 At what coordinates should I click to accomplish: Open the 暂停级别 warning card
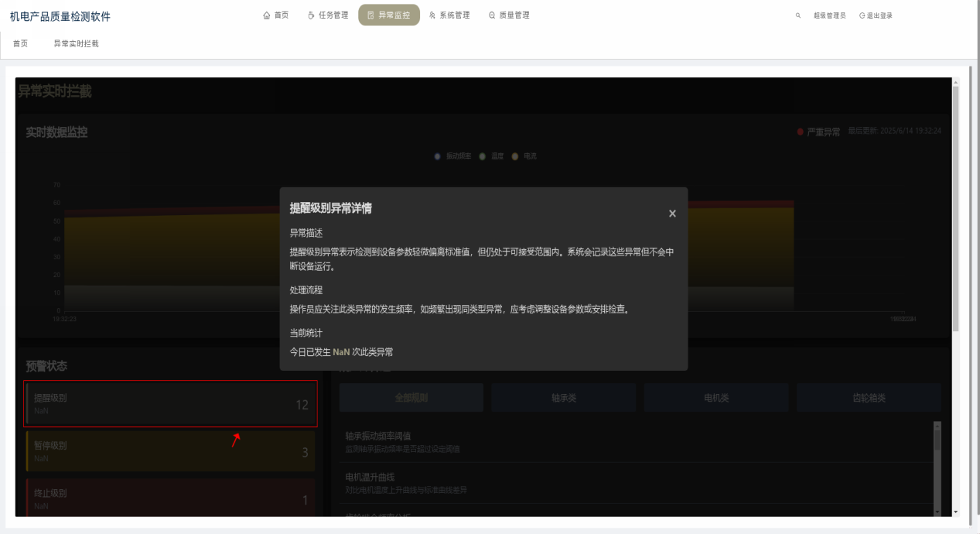170,451
